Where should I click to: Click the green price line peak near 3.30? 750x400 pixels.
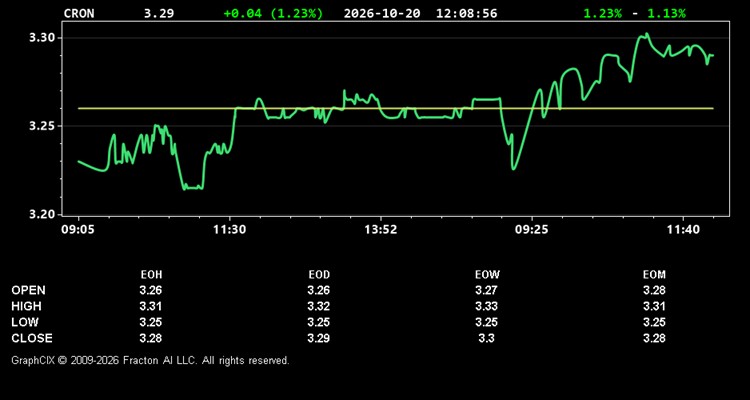(646, 34)
